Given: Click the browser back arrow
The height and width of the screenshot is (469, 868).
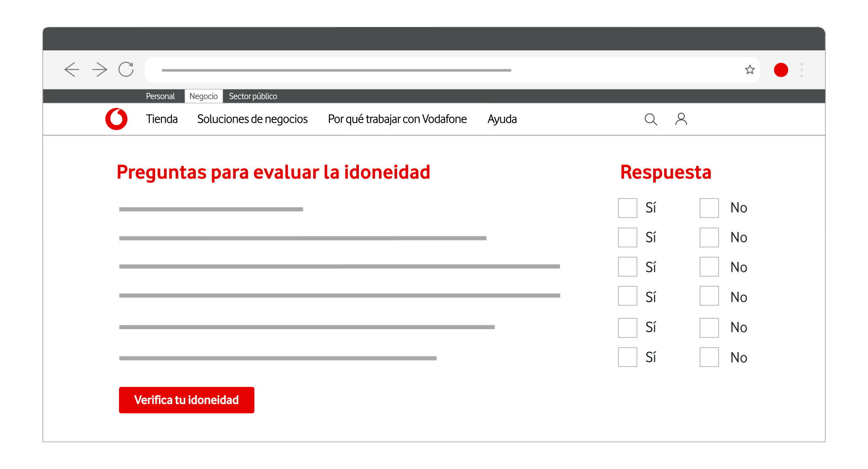Looking at the screenshot, I should tap(72, 69).
